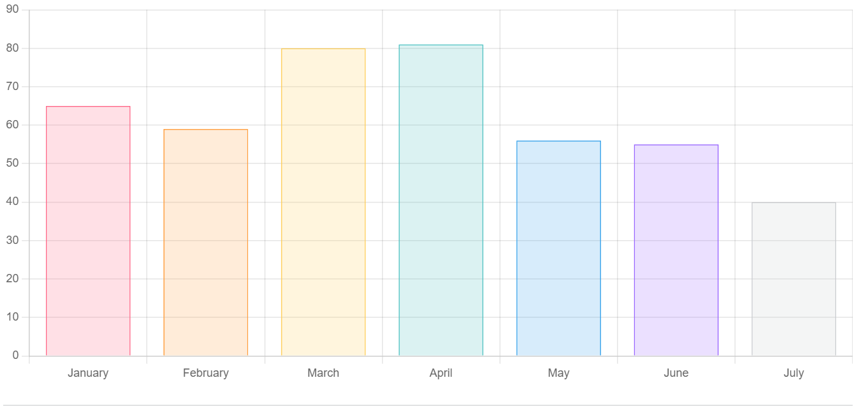Select the 80 value on the y-axis

pos(13,49)
